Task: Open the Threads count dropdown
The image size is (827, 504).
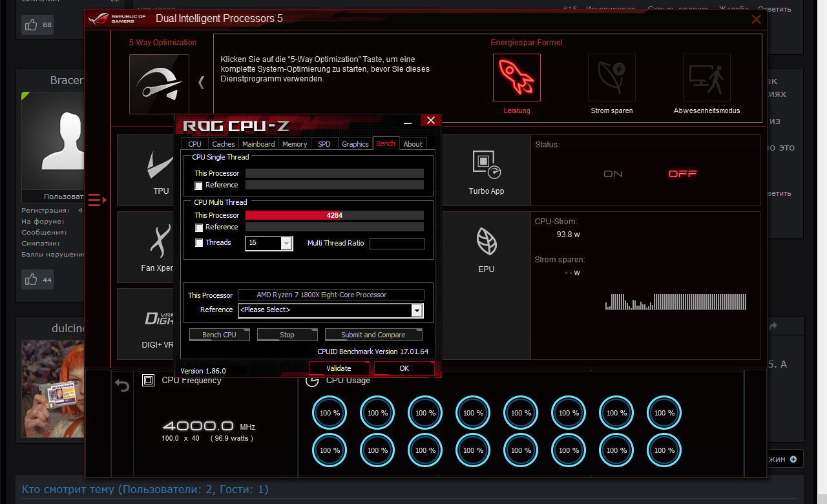Action: [x=287, y=243]
